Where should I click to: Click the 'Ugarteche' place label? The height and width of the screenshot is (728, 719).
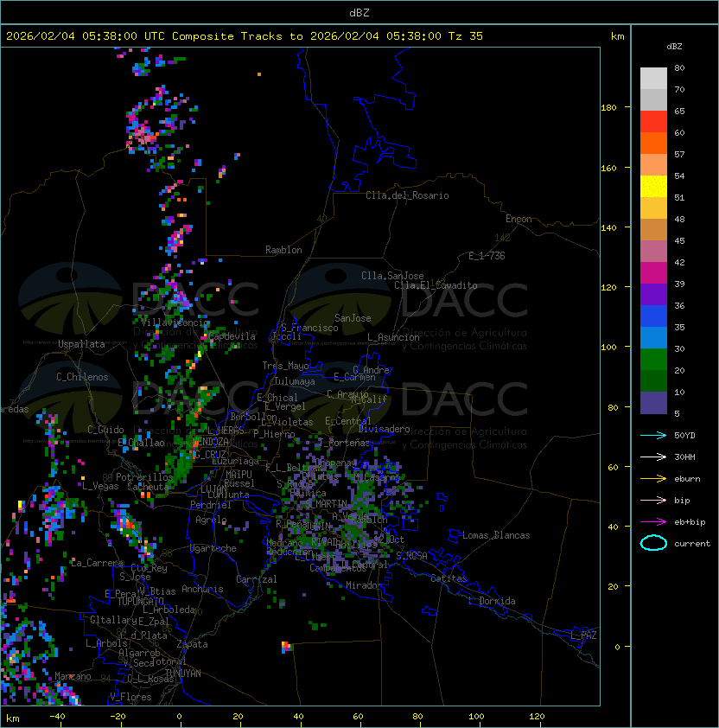click(x=213, y=548)
